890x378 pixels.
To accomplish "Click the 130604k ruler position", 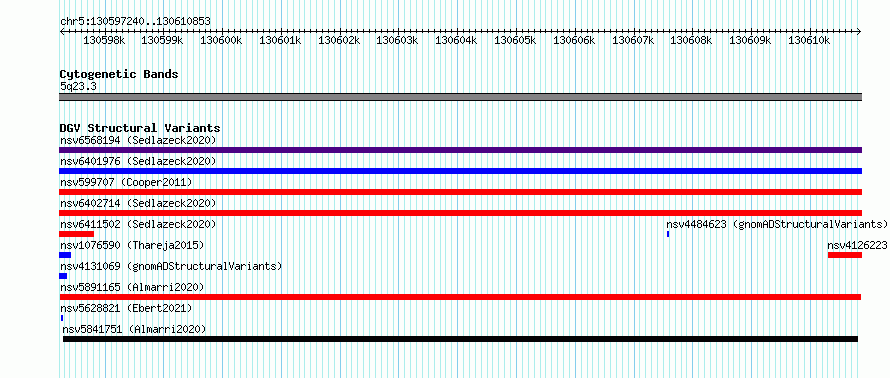I will [x=456, y=40].
